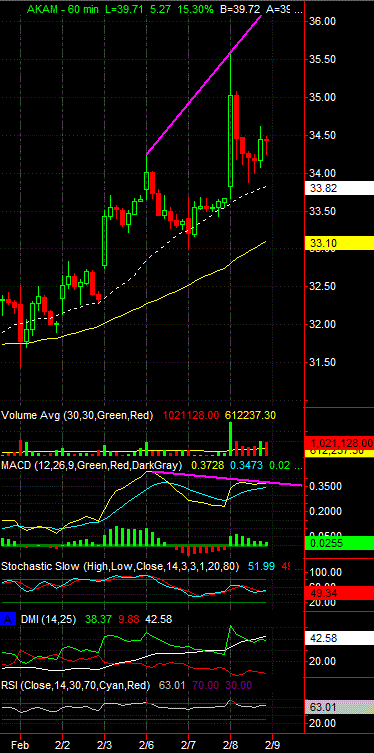
Task: Select the Volume Avg indicator label
Action: (x=77, y=415)
